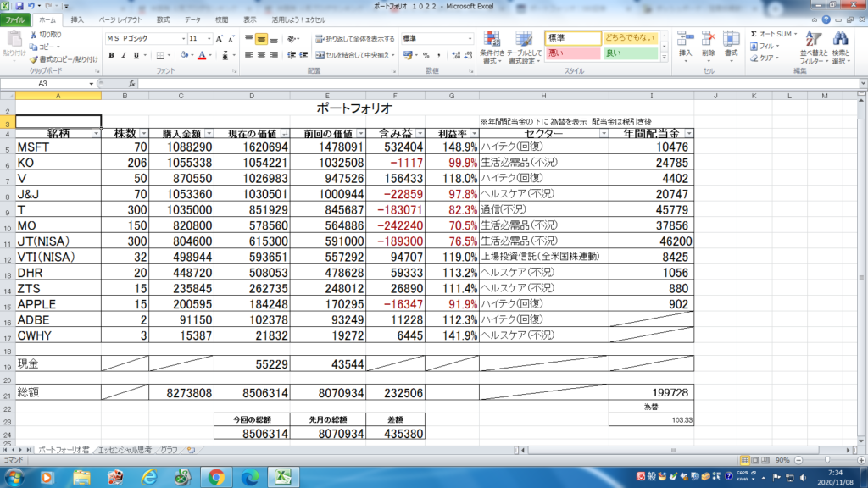This screenshot has height=488, width=868.
Task: Switch to the 挿入 (Insert) ribbon tab
Action: tap(77, 20)
